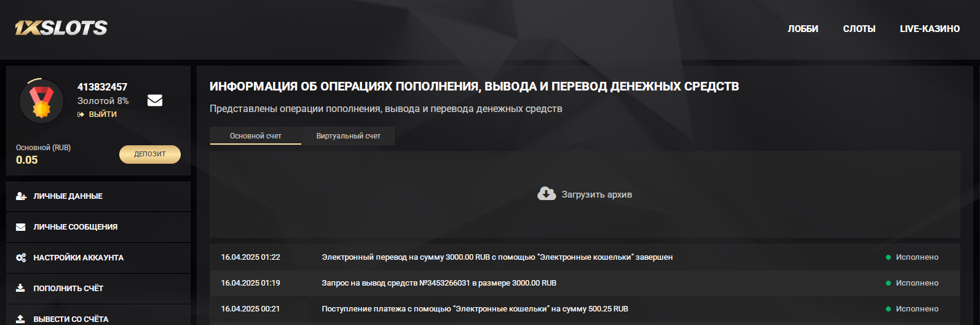Open the ЛОББИ menu item
This screenshot has height=325, width=980.
[x=803, y=29]
